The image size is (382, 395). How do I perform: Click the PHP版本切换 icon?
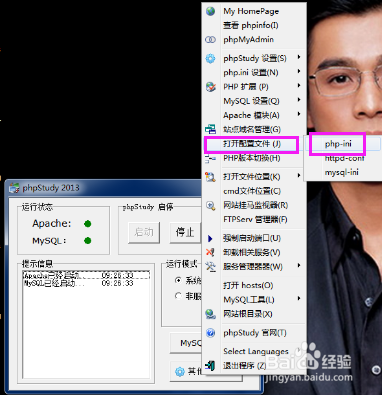(210, 159)
